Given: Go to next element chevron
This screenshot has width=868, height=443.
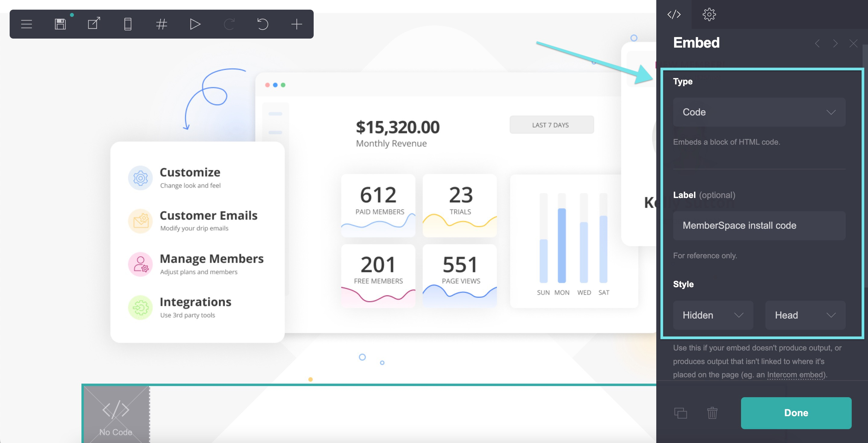Looking at the screenshot, I should pyautogui.click(x=835, y=43).
